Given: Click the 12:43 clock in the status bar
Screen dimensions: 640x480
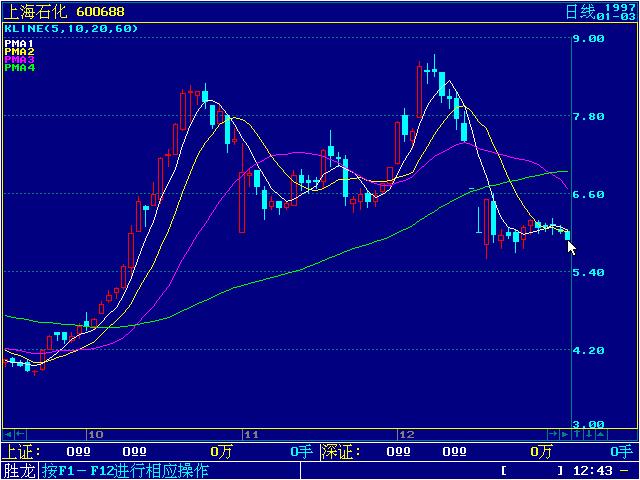Looking at the screenshot, I should [x=594, y=470].
